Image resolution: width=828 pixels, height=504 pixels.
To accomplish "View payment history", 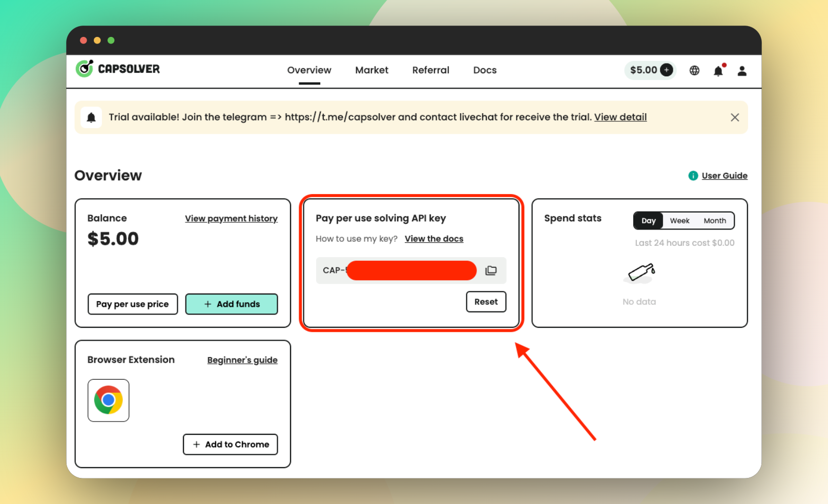I will click(231, 218).
